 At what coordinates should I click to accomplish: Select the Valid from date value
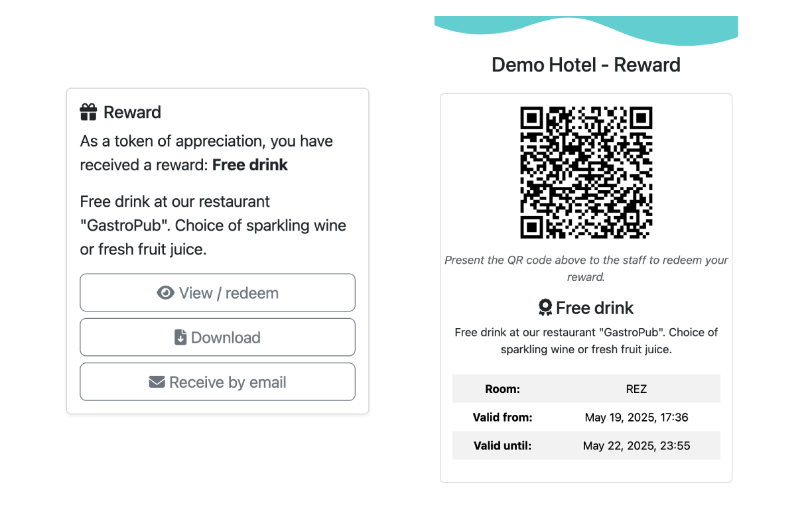[636, 417]
